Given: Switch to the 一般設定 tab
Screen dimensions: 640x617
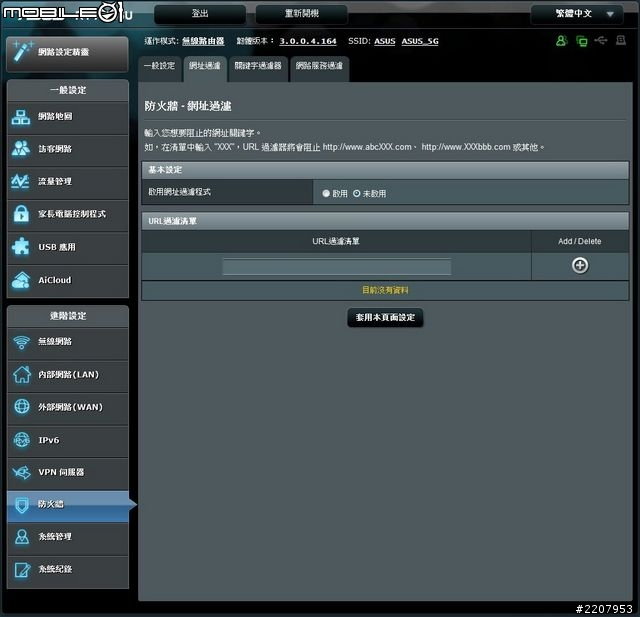Looking at the screenshot, I should click(159, 66).
